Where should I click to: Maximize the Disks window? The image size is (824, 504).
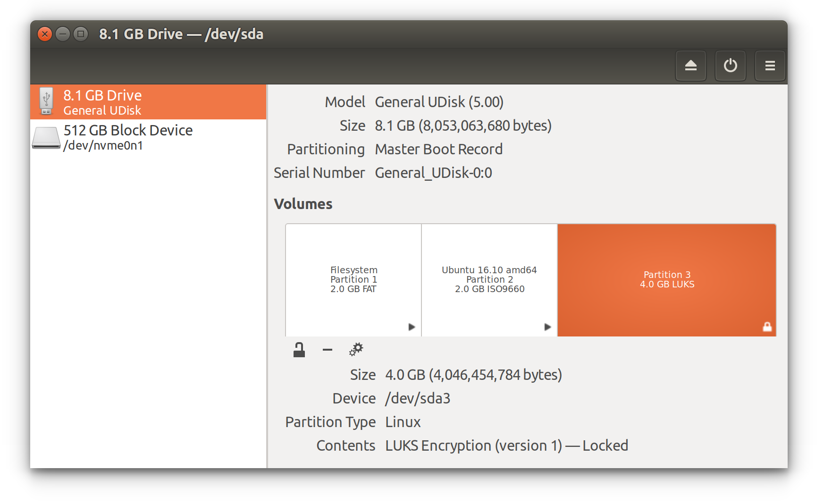pos(81,34)
